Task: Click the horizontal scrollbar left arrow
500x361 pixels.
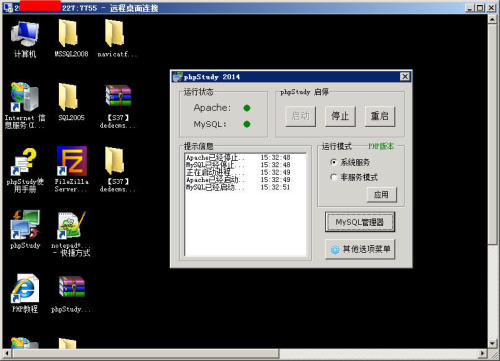Action: click(x=7, y=353)
